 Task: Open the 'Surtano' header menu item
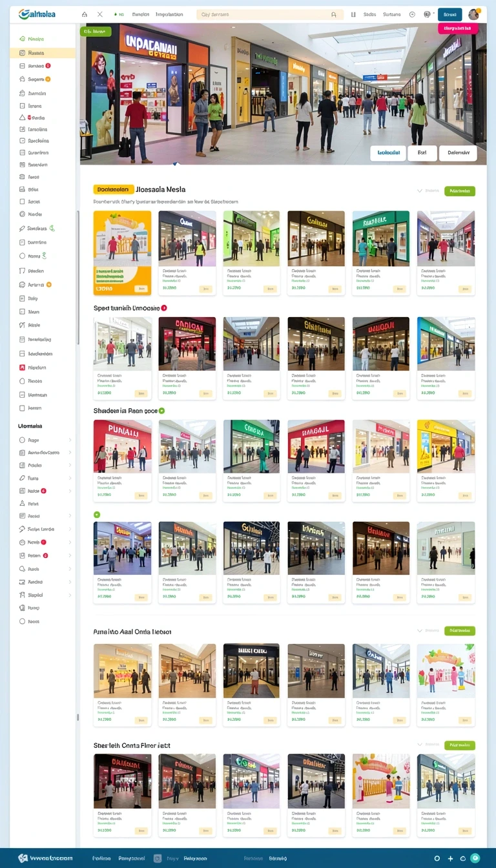tap(391, 14)
